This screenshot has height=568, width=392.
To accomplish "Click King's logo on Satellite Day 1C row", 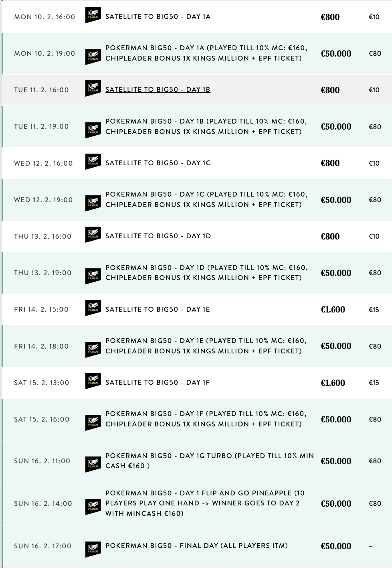I will pyautogui.click(x=93, y=162).
